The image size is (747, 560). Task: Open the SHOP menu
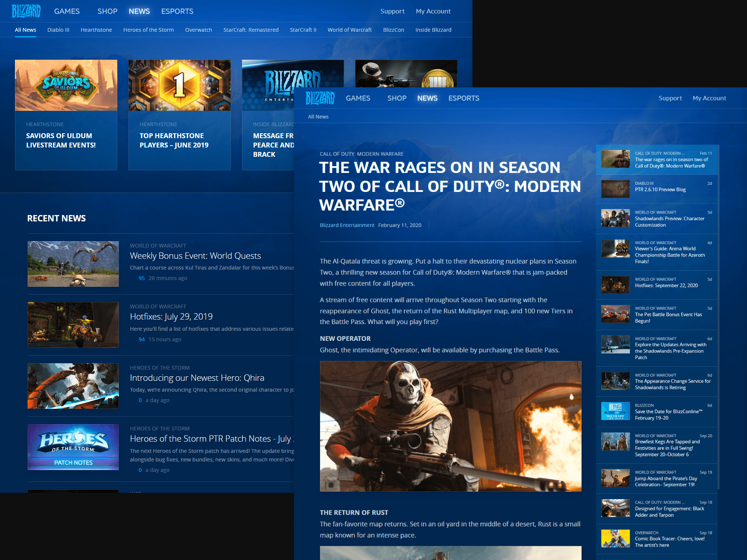(x=107, y=11)
